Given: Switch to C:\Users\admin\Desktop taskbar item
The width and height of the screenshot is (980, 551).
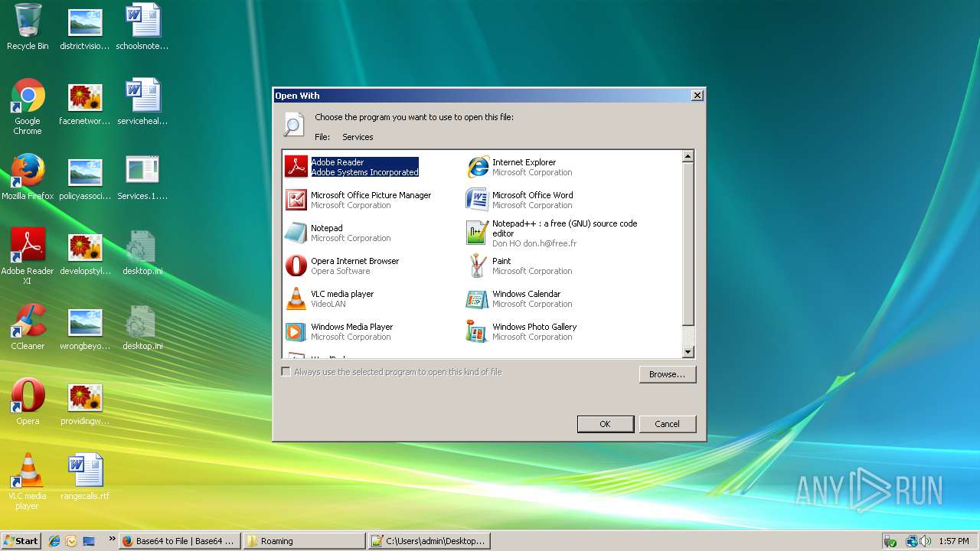Looking at the screenshot, I should 429,541.
